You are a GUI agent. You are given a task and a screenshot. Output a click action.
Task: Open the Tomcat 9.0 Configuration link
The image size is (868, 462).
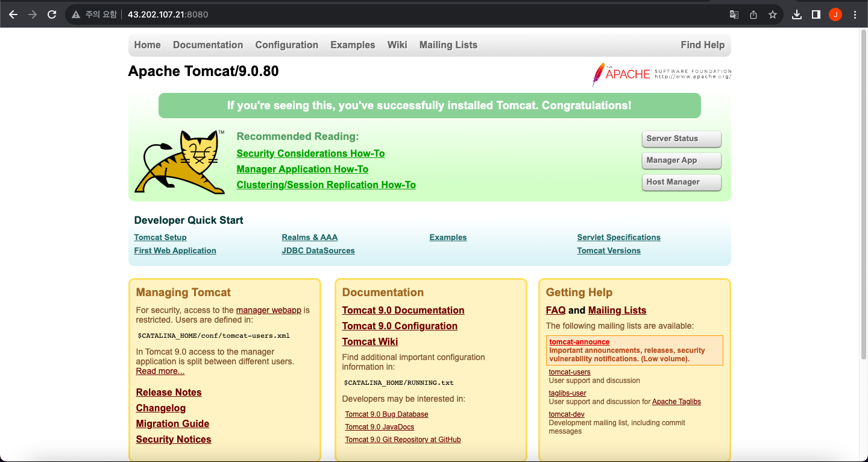(400, 326)
